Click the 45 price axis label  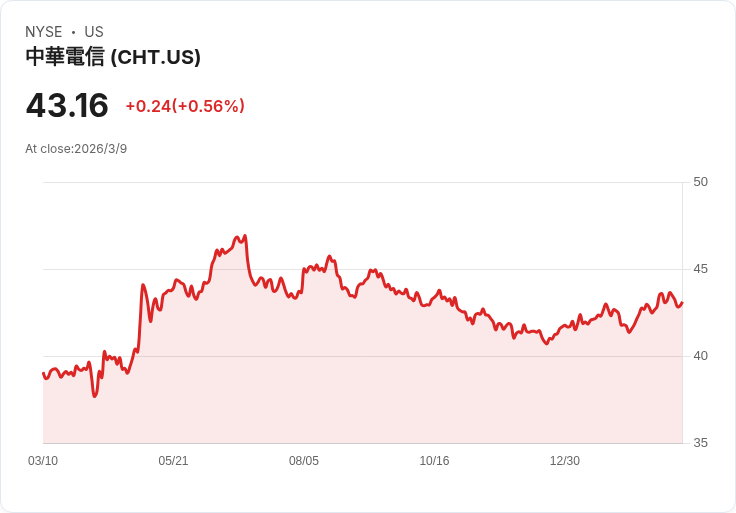700,269
